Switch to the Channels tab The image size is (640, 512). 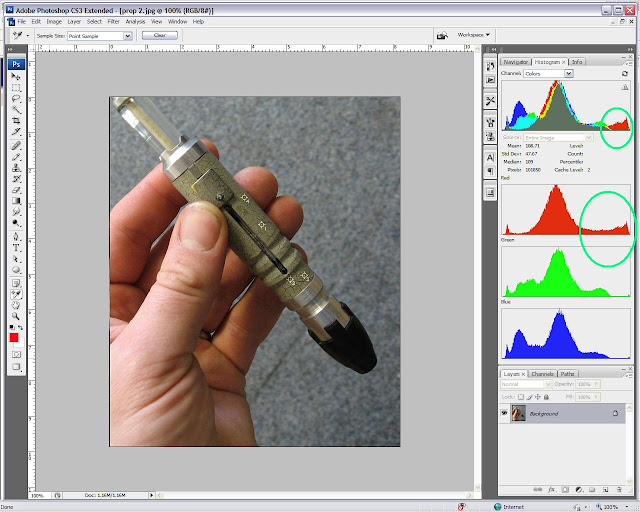pyautogui.click(x=542, y=374)
